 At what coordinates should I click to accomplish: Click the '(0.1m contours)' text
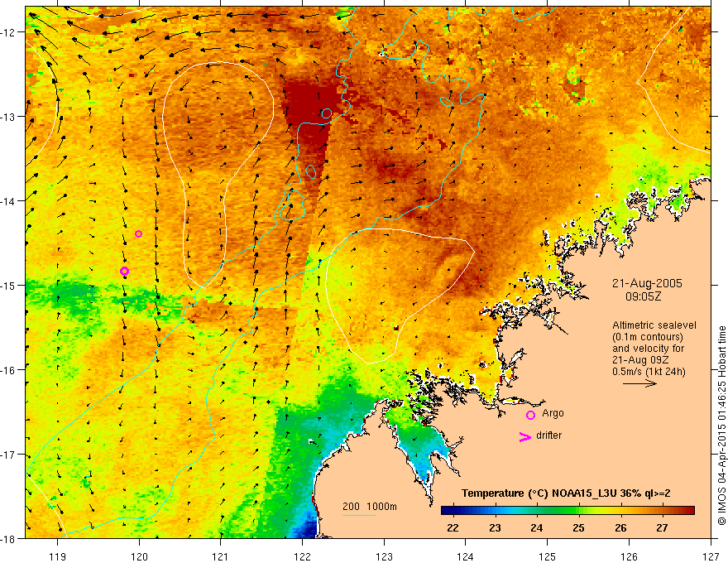[x=648, y=337]
